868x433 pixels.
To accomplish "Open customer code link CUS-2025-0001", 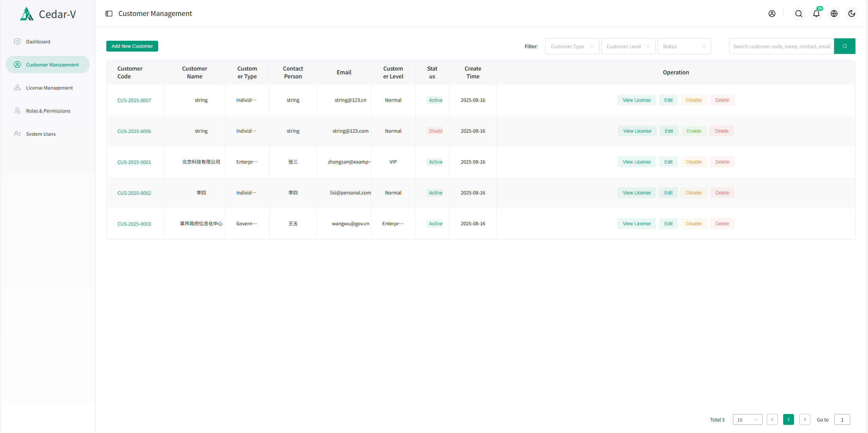I will 134,162.
